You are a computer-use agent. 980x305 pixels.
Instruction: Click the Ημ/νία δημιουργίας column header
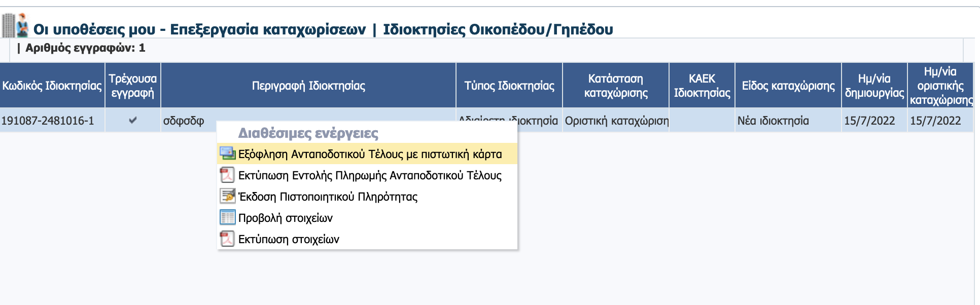coord(874,86)
